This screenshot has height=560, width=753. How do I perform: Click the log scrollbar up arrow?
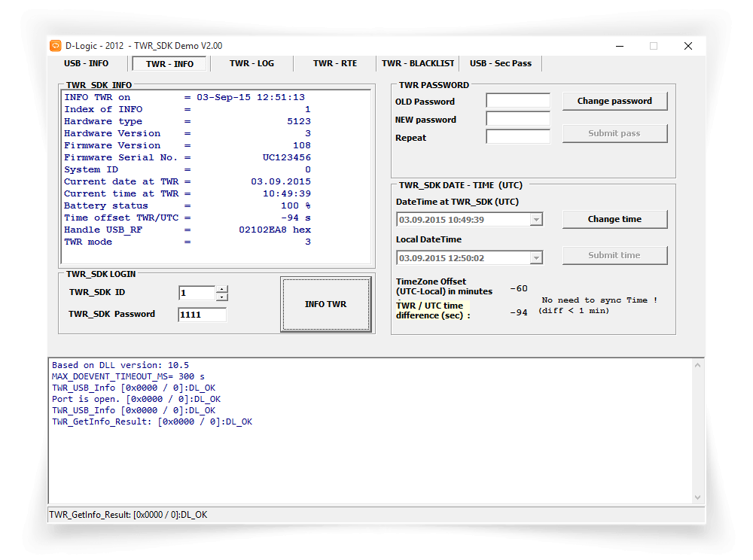698,366
